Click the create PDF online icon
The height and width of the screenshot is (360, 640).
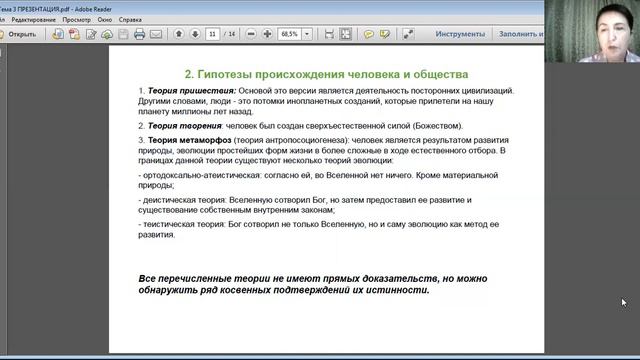[58, 34]
